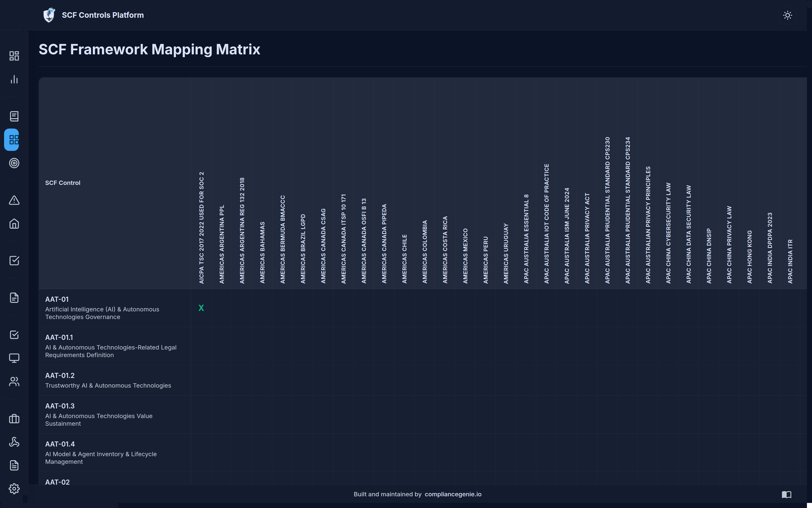The image size is (812, 508).
Task: Open the users people sidebar icon
Action: [x=14, y=382]
